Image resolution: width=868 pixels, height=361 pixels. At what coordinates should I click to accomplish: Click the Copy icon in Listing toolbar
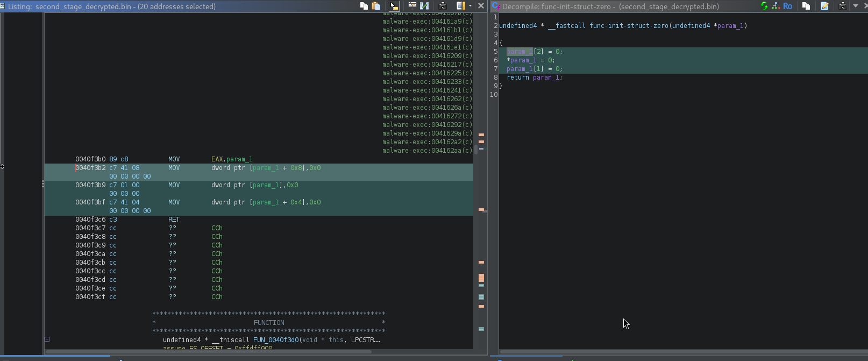pyautogui.click(x=364, y=6)
